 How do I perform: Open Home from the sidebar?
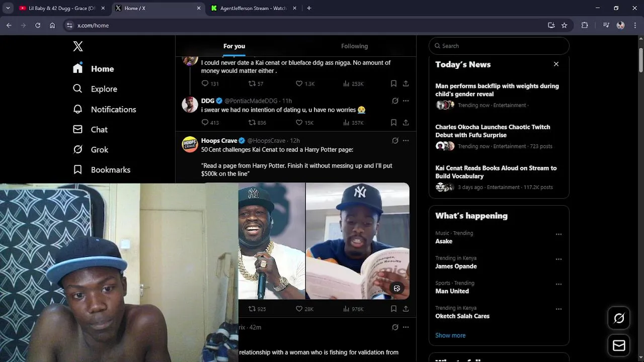pyautogui.click(x=94, y=69)
